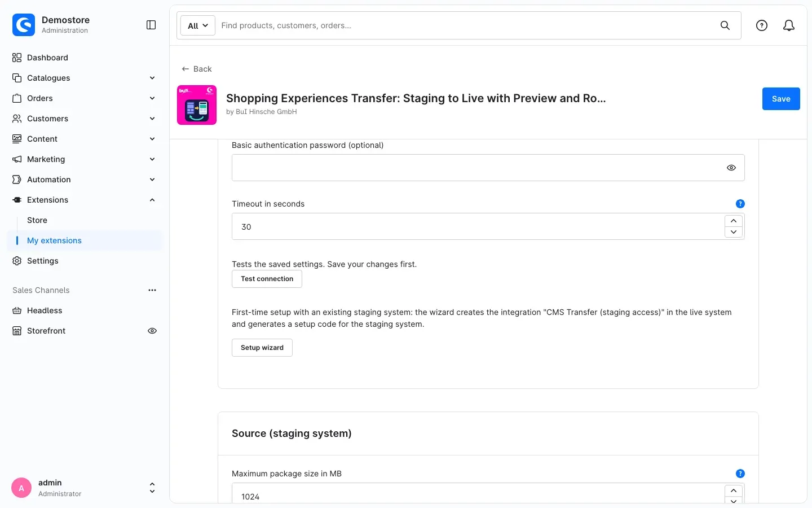Viewport: 812px width, 508px height.
Task: Increase the Timeout in seconds value
Action: 734,221
